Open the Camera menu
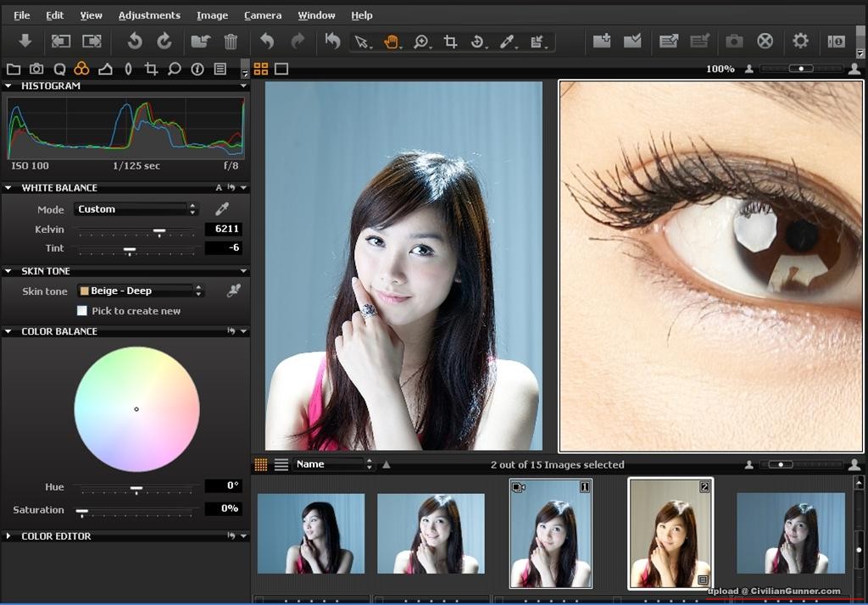Screen dimensions: 868x605 [x=263, y=15]
